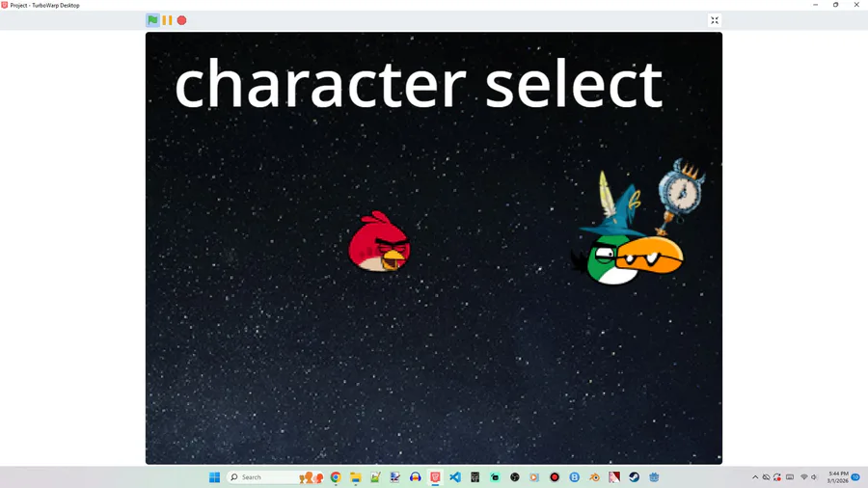This screenshot has height=488, width=868.
Task: Open File Explorer from the taskbar
Action: (355, 477)
